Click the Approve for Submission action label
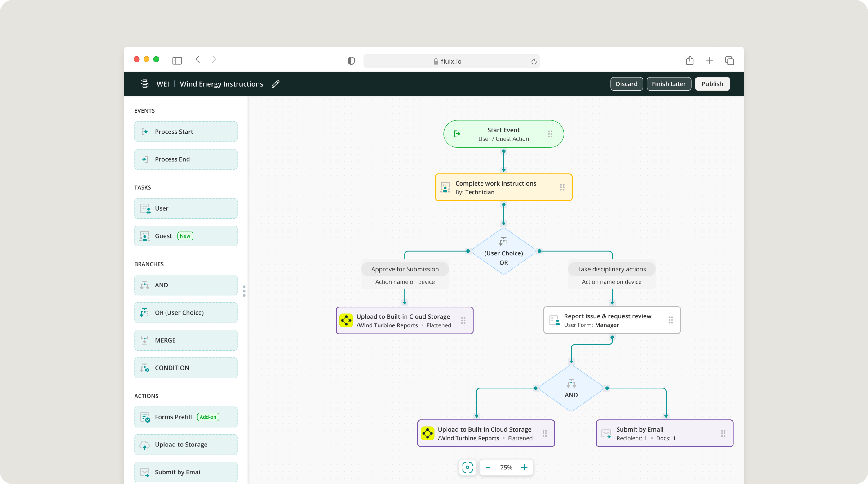This screenshot has height=484, width=868. [x=405, y=269]
